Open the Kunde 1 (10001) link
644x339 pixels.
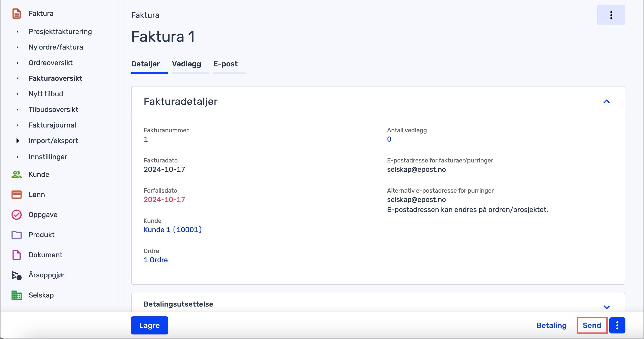(173, 230)
